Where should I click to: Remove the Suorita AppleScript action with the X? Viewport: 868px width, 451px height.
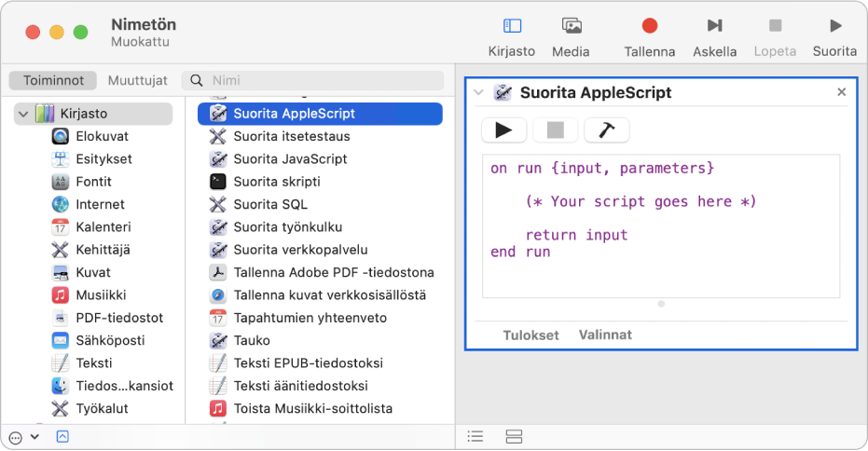(841, 92)
